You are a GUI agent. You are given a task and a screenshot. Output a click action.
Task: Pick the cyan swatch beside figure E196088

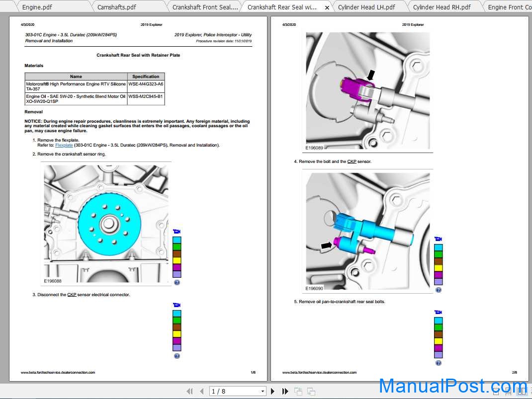pyautogui.click(x=177, y=240)
